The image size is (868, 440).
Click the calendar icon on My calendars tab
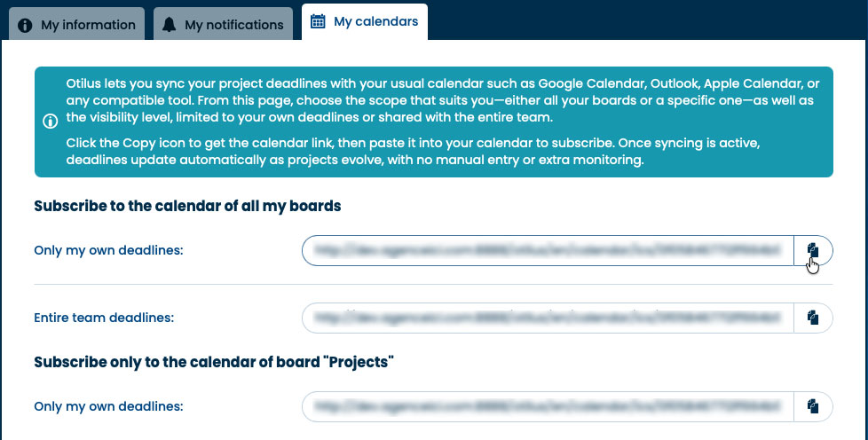coord(318,21)
